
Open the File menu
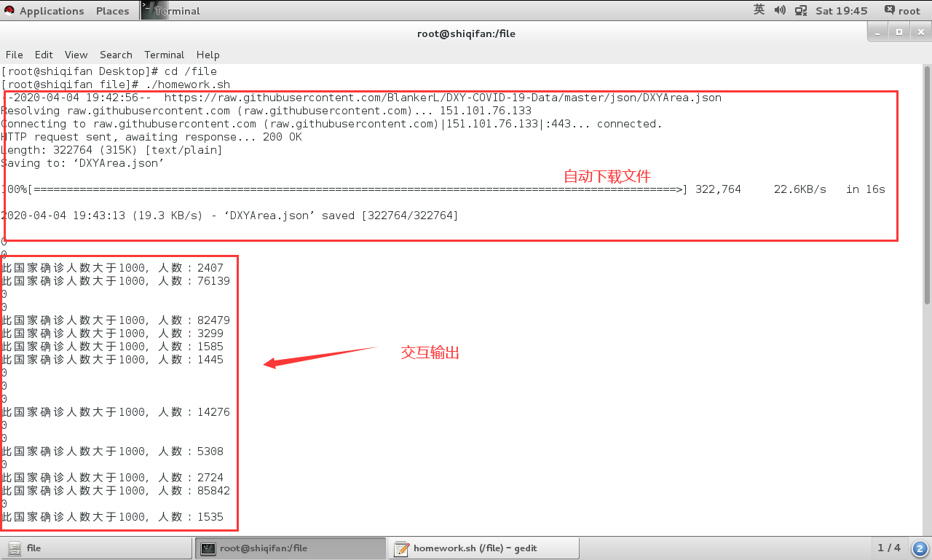click(15, 55)
